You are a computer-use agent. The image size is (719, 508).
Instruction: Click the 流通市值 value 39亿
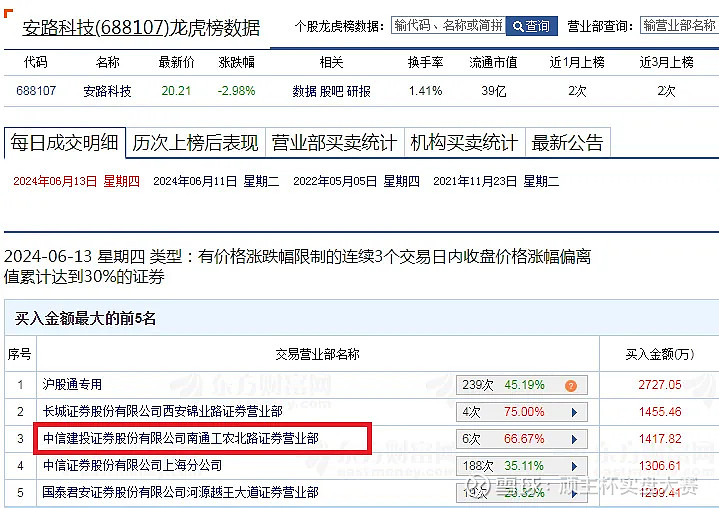click(x=494, y=91)
